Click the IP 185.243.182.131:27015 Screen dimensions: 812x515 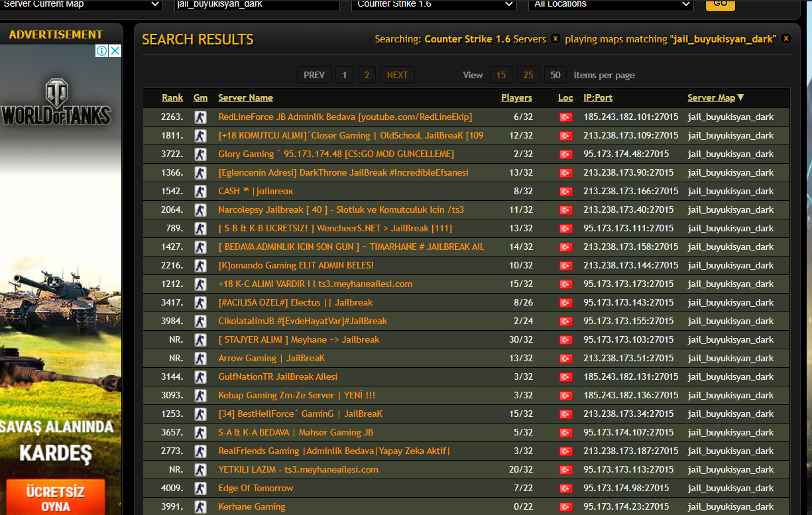(x=630, y=376)
